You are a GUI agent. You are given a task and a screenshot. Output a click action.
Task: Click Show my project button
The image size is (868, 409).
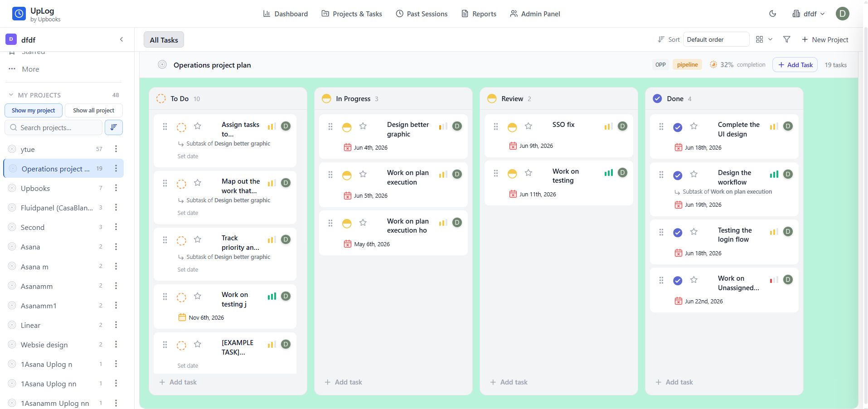click(x=34, y=110)
